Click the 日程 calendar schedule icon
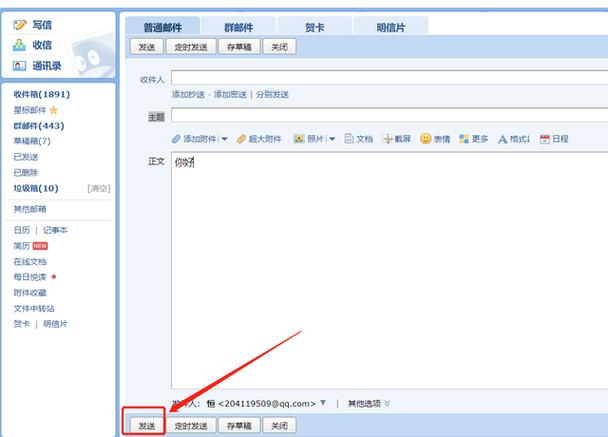 coord(544,139)
